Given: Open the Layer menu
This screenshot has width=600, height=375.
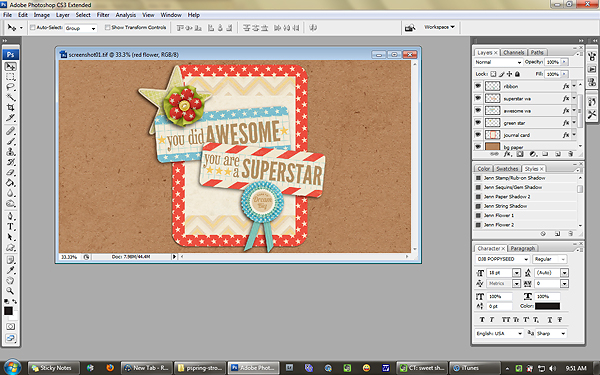Looking at the screenshot, I should click(63, 15).
